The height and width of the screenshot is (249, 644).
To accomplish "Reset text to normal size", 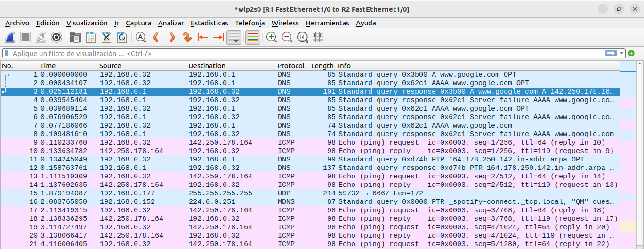I will (303, 37).
